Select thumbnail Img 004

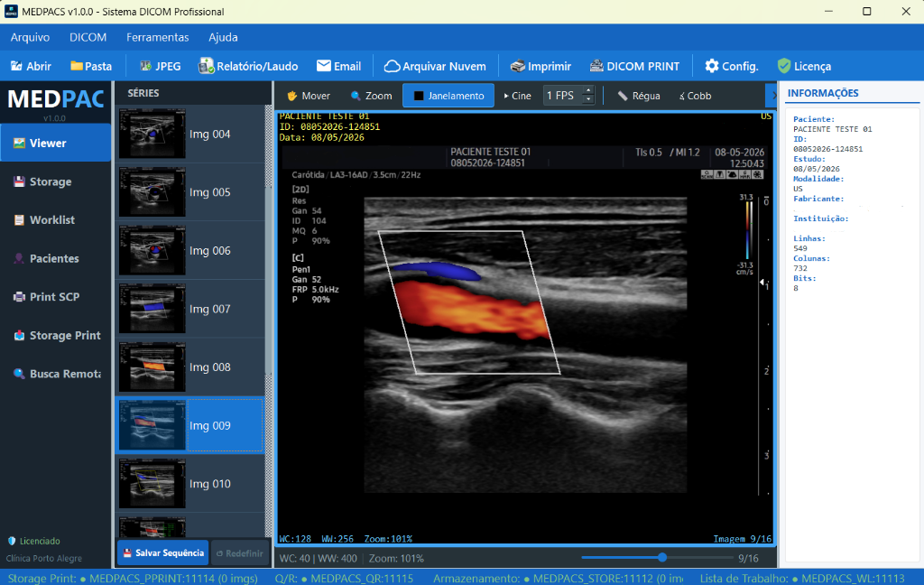click(x=190, y=134)
